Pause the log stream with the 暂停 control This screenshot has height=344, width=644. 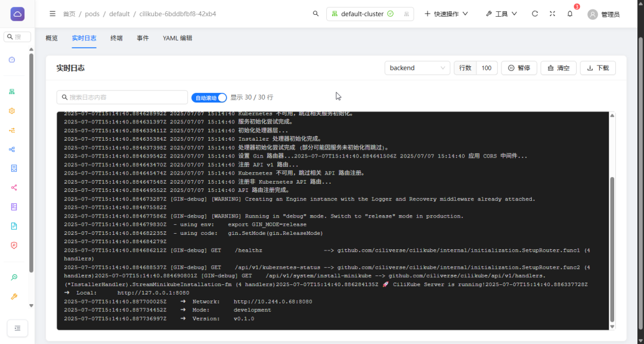(519, 67)
